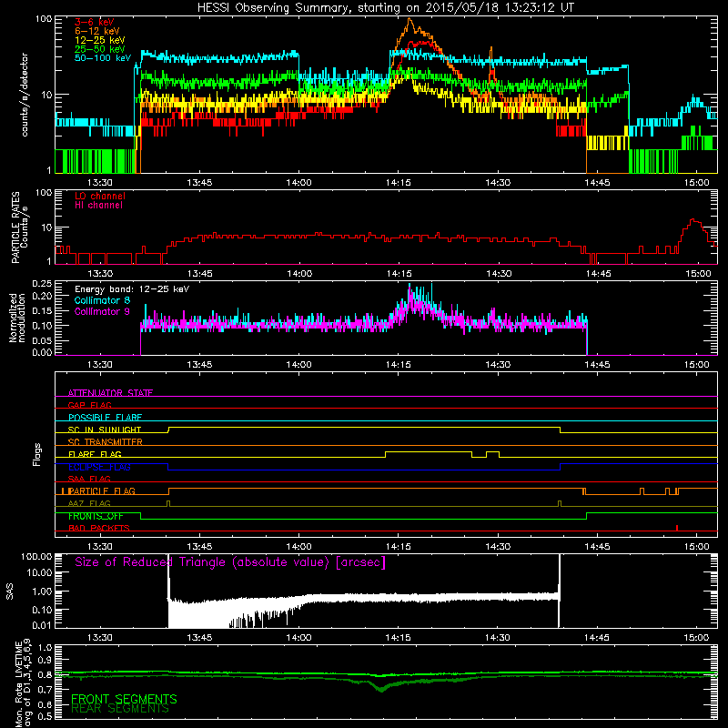Click the HI channel legend label
Viewport: 728px width, 728px height.
coord(98,206)
